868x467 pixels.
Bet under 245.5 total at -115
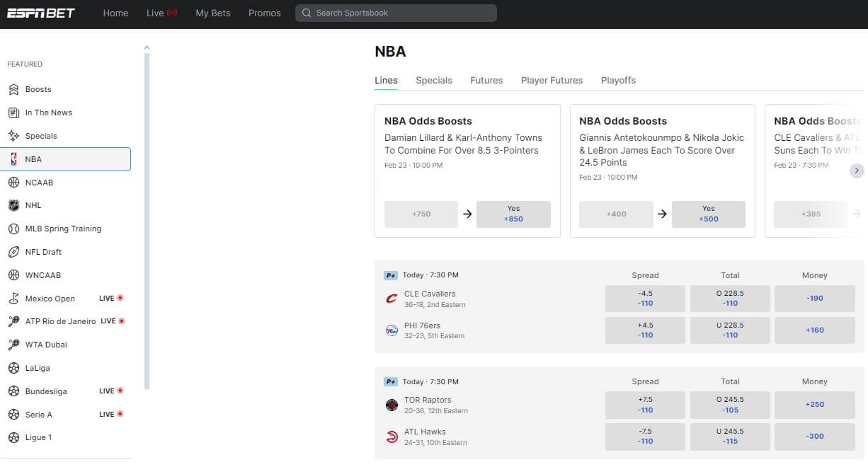coord(730,437)
